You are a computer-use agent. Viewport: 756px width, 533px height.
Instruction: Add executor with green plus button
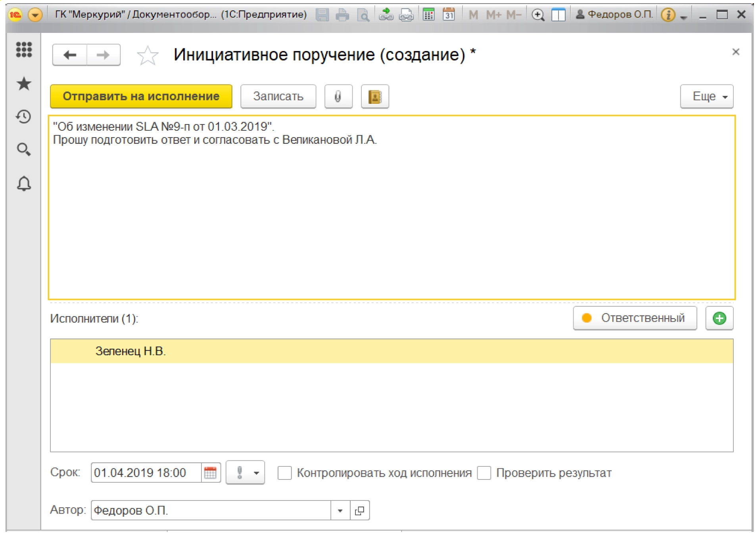tap(719, 318)
